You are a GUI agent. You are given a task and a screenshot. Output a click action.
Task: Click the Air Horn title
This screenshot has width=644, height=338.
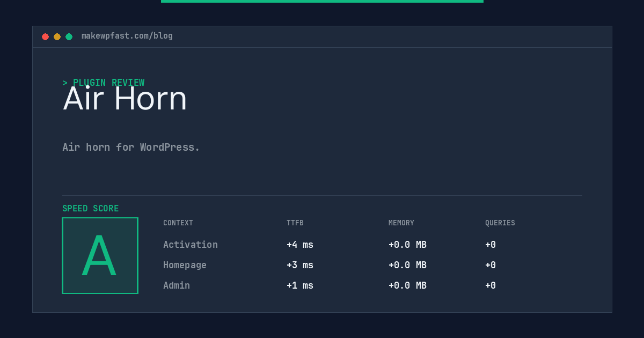pyautogui.click(x=125, y=99)
